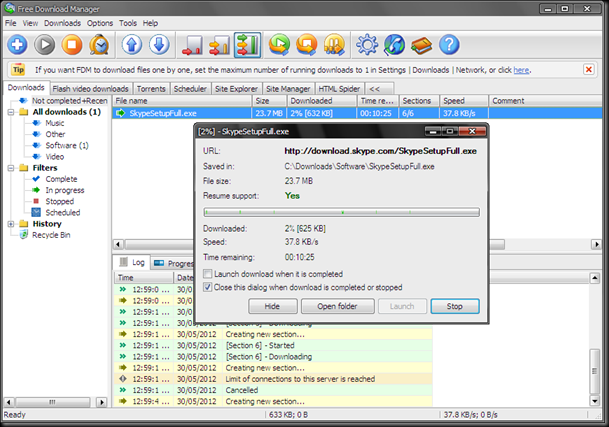Select the Video category
The width and height of the screenshot is (609, 427).
[55, 157]
